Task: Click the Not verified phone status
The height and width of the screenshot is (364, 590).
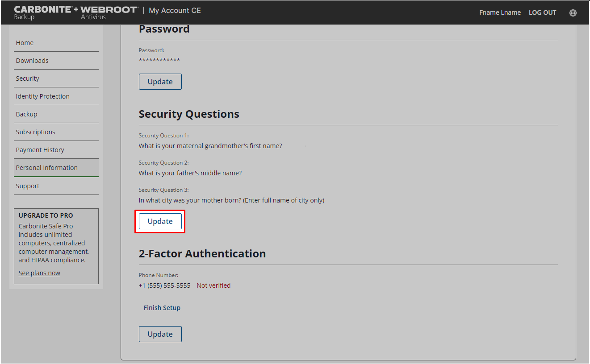Action: coord(213,285)
